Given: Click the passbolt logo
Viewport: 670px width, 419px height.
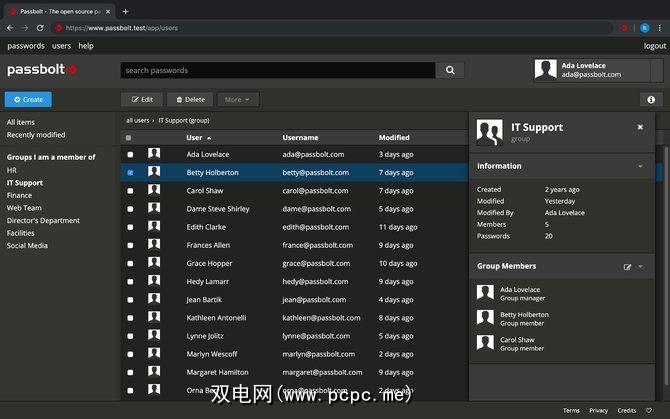Looking at the screenshot, I should [x=42, y=69].
